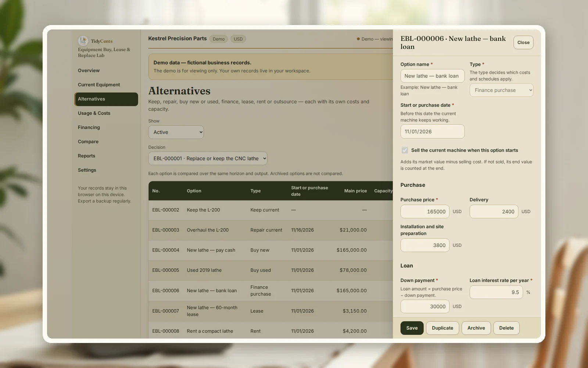
Task: Click the USD currency badge in header
Action: (238, 39)
